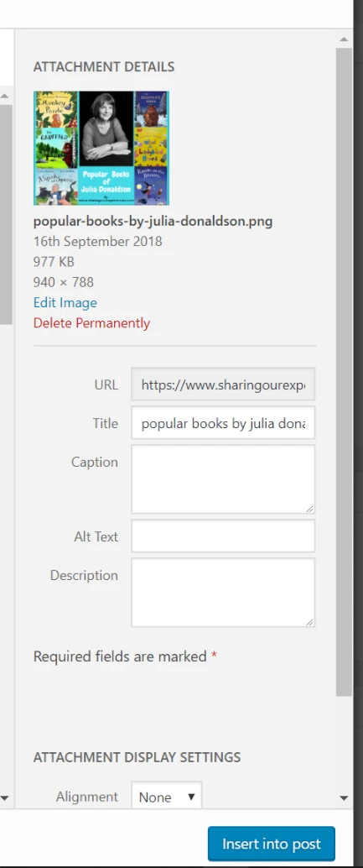
Task: Click the down arrow on the attachment details scrollbar
Action: pos(344,798)
